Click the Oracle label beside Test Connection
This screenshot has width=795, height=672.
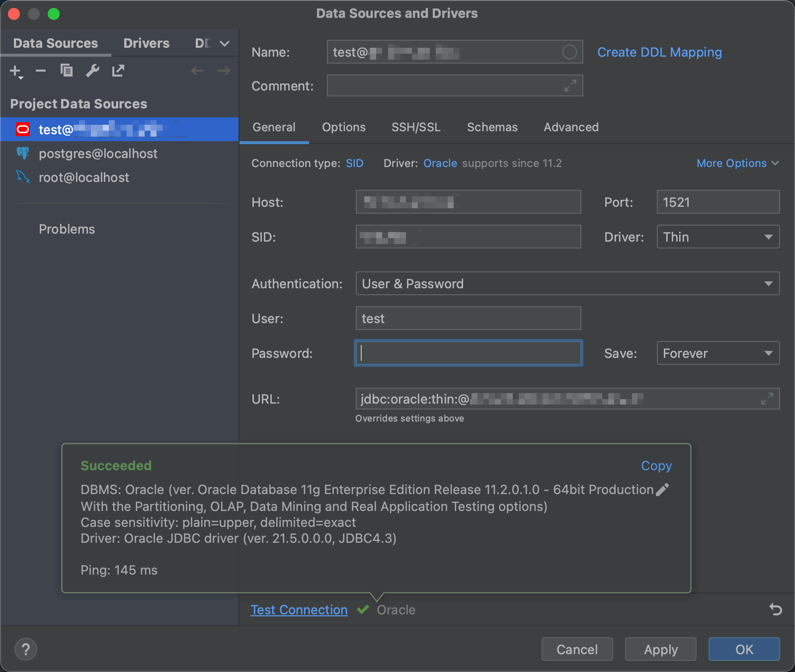396,610
